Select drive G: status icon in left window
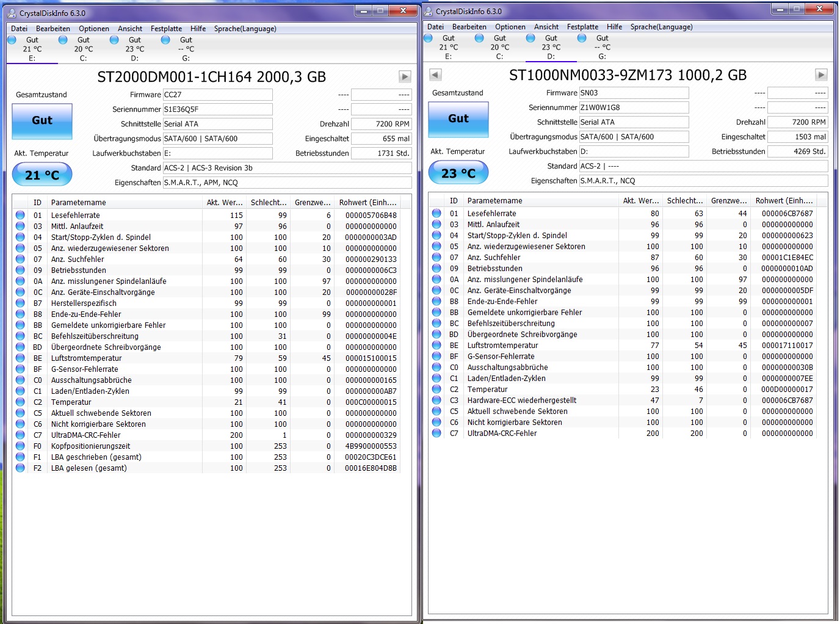This screenshot has height=624, width=840. click(165, 40)
